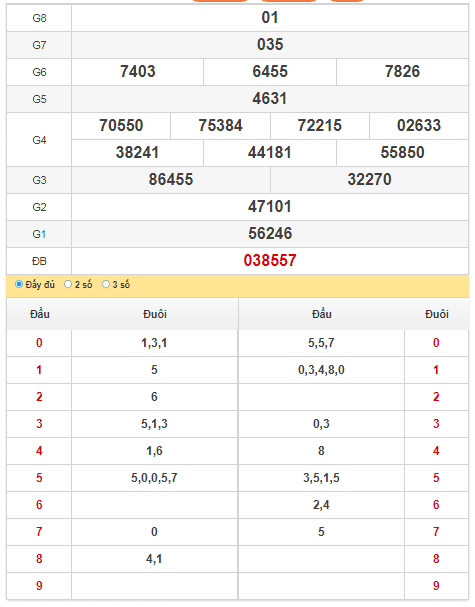The width and height of the screenshot is (475, 607).
Task: Click G4 result 70550
Action: coord(121,125)
